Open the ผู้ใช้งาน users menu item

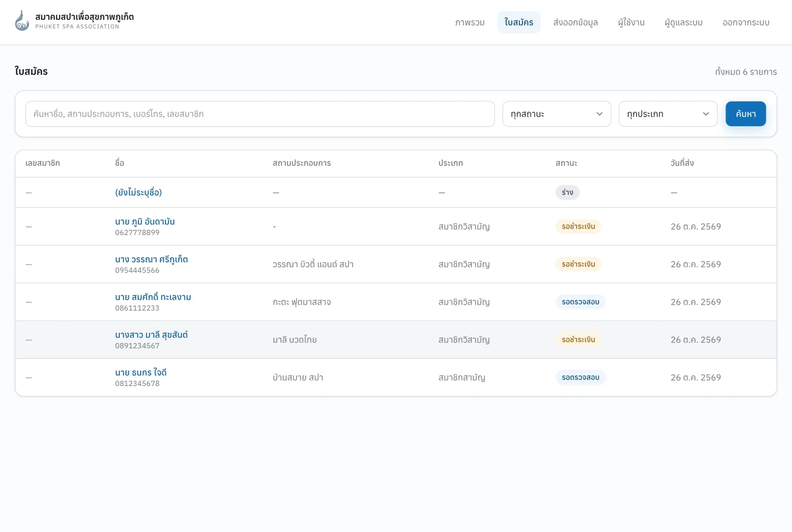tap(631, 22)
